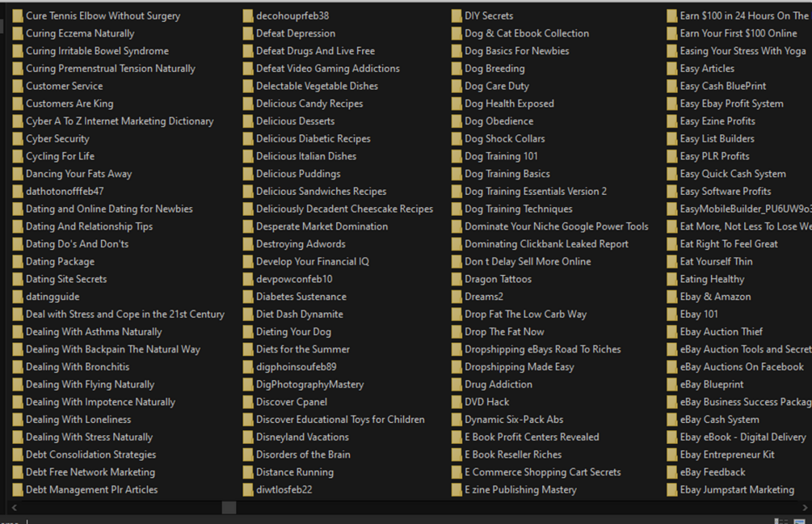Click Debt Management Plr Articles folder
The image size is (812, 524).
91,490
